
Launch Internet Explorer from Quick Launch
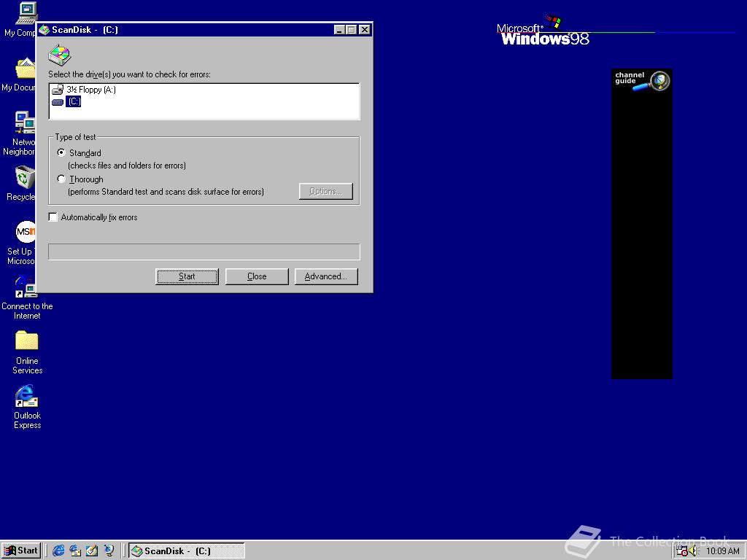click(x=58, y=551)
